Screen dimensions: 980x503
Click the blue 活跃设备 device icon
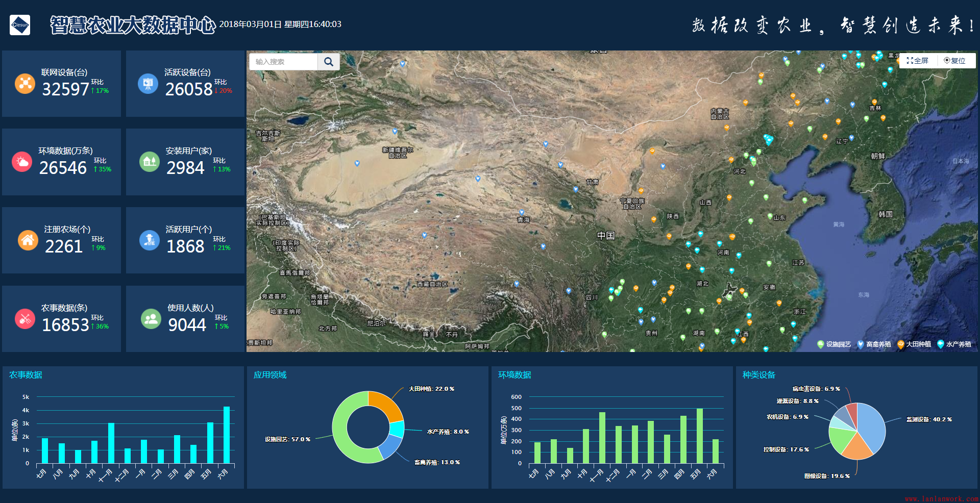pos(148,83)
